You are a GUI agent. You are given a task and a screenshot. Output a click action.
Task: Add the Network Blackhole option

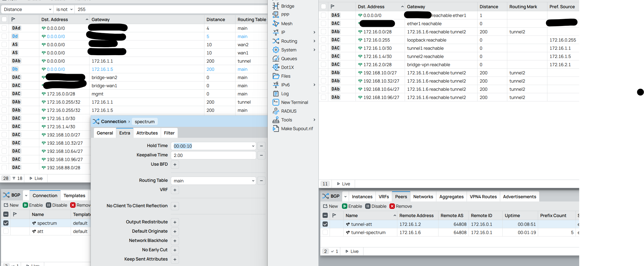pos(175,241)
